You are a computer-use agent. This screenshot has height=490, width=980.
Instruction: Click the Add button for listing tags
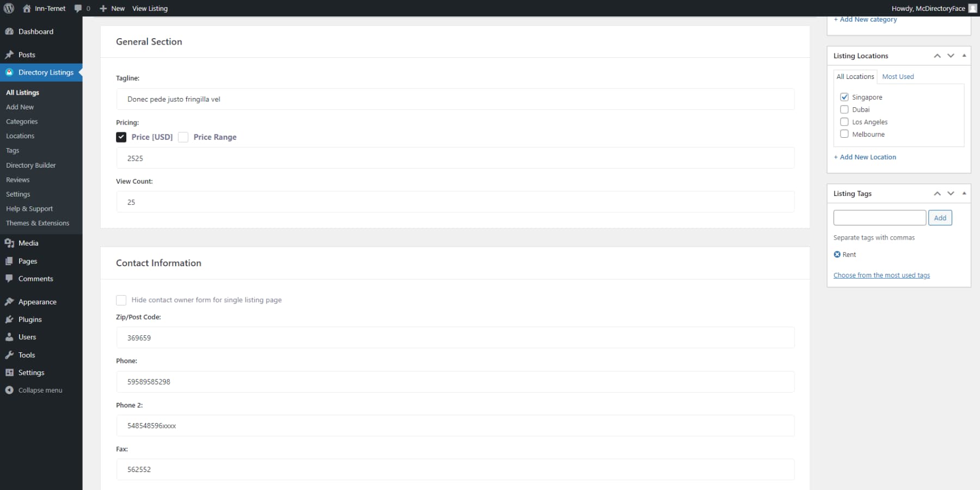point(940,217)
